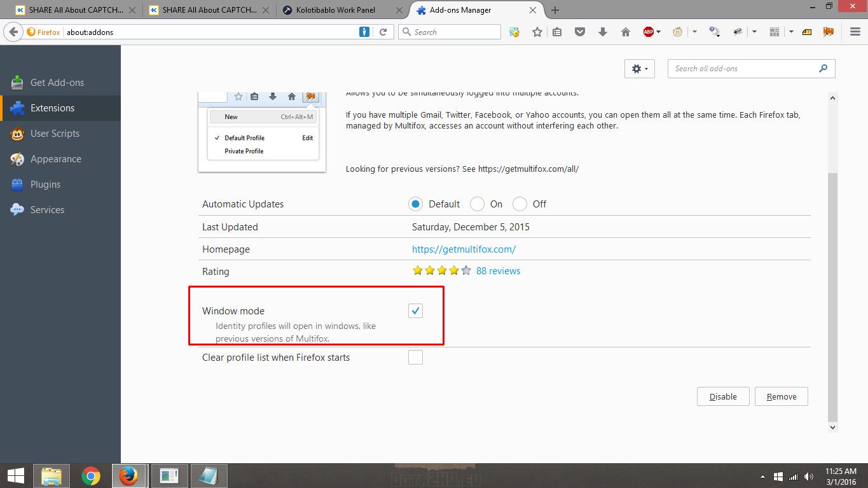
Task: Switch to Kolotibablo Work Panel tab
Action: coord(336,10)
